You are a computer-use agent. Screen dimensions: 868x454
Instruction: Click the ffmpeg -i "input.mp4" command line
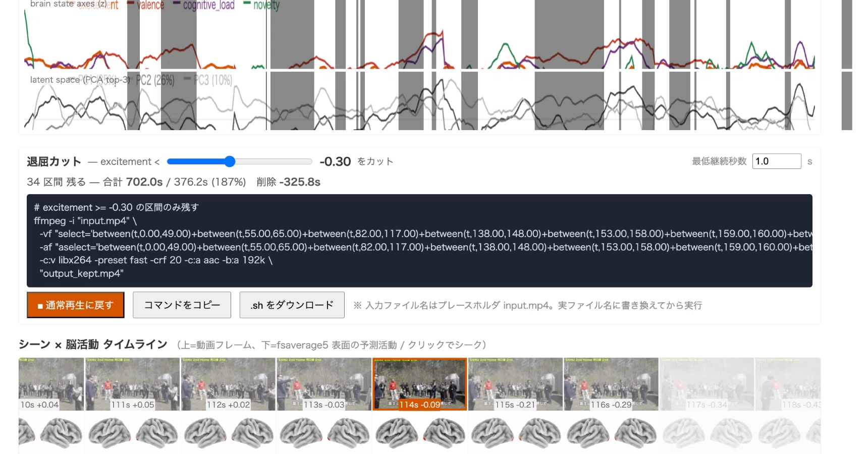pyautogui.click(x=85, y=220)
